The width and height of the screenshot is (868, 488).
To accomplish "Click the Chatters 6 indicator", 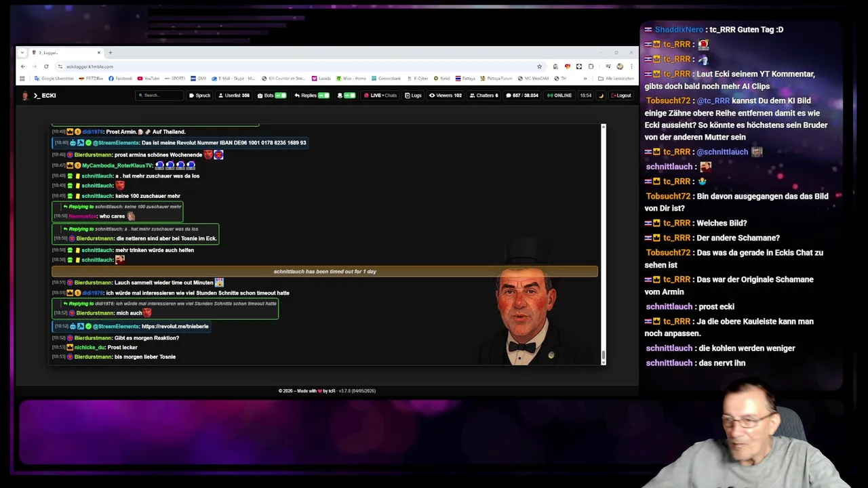I will click(484, 96).
